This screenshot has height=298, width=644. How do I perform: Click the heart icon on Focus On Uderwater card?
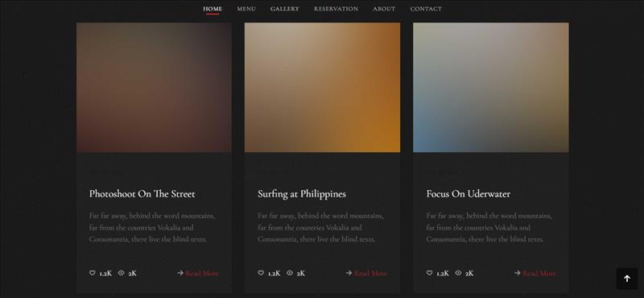tap(429, 273)
